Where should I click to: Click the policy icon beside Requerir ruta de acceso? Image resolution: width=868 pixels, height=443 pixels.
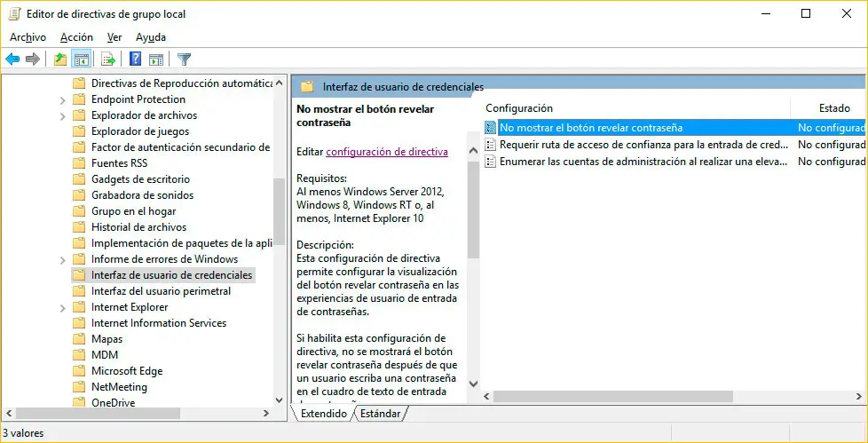(x=491, y=145)
